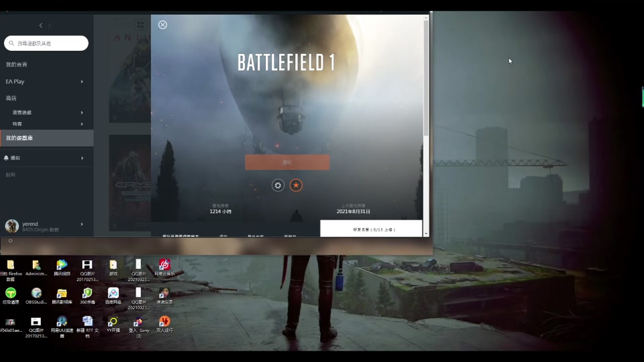644x362 pixels.
Task: Open the 登入 Sony (3) desktop shortcut
Action: tap(138, 327)
